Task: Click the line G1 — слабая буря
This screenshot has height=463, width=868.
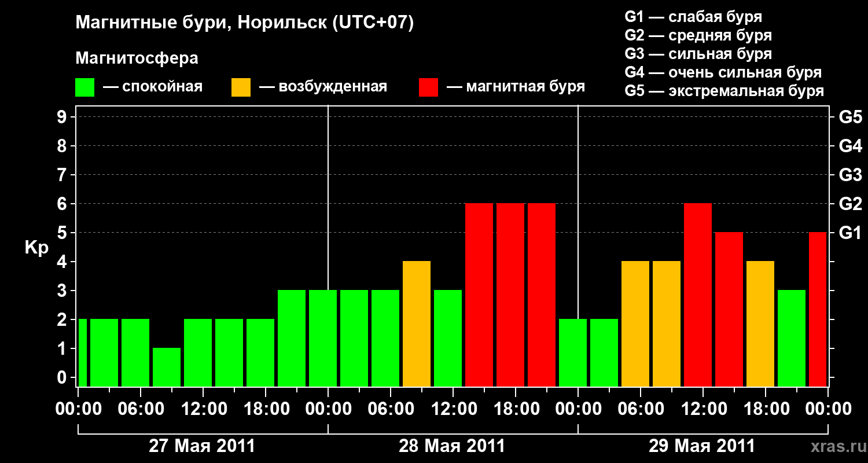Action: pos(693,16)
